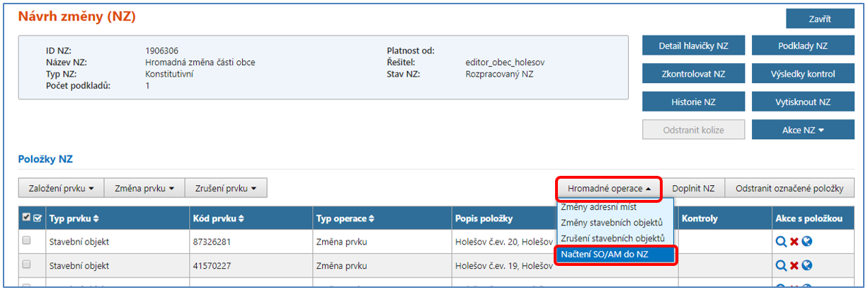Viewport: 868px width, 290px height.
Task: Tick checkbox for row with code 41570227
Action: (x=26, y=264)
